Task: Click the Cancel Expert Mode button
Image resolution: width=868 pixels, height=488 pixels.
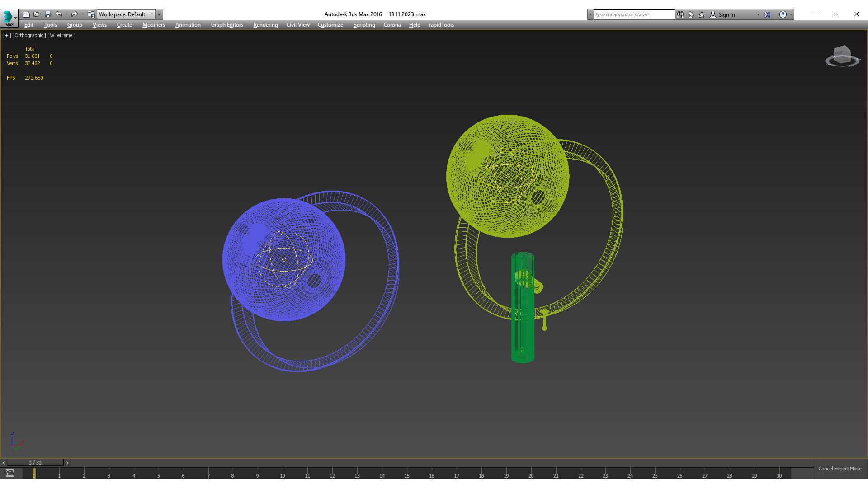Action: pos(840,469)
